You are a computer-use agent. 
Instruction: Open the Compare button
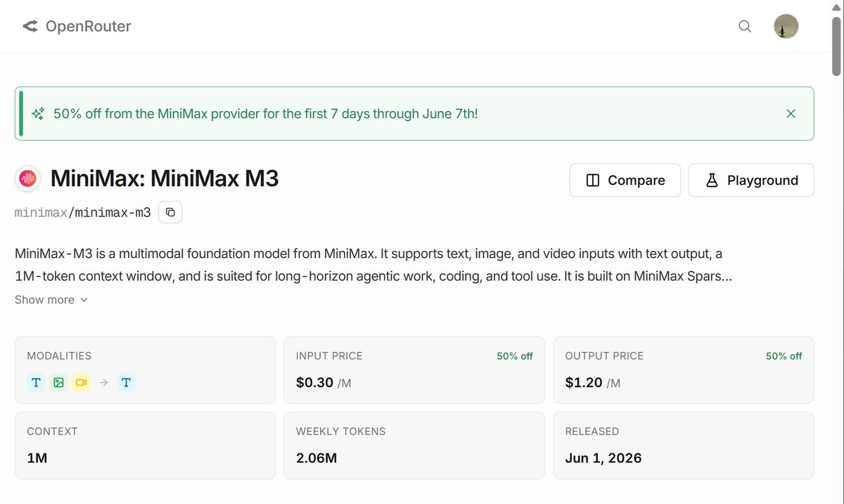click(625, 180)
